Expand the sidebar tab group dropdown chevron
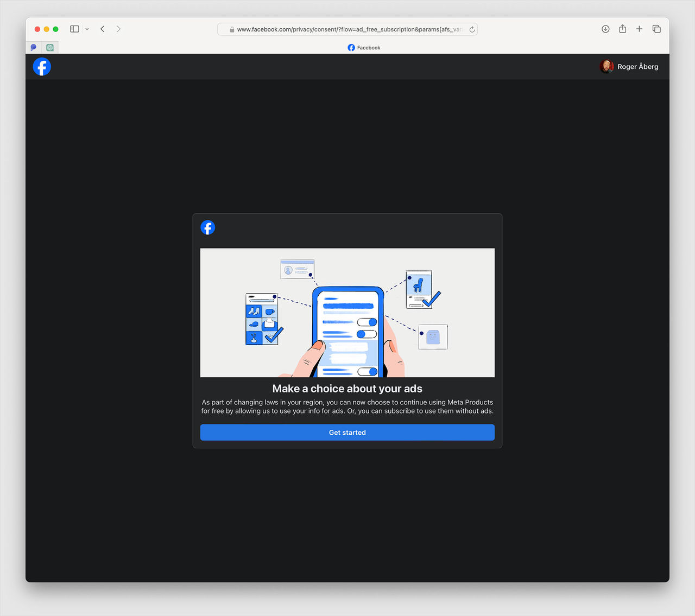 87,29
